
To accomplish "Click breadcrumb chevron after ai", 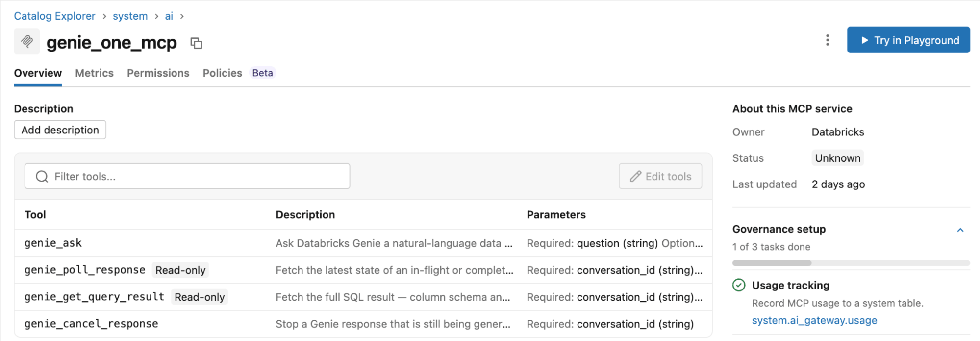I will pos(182,16).
